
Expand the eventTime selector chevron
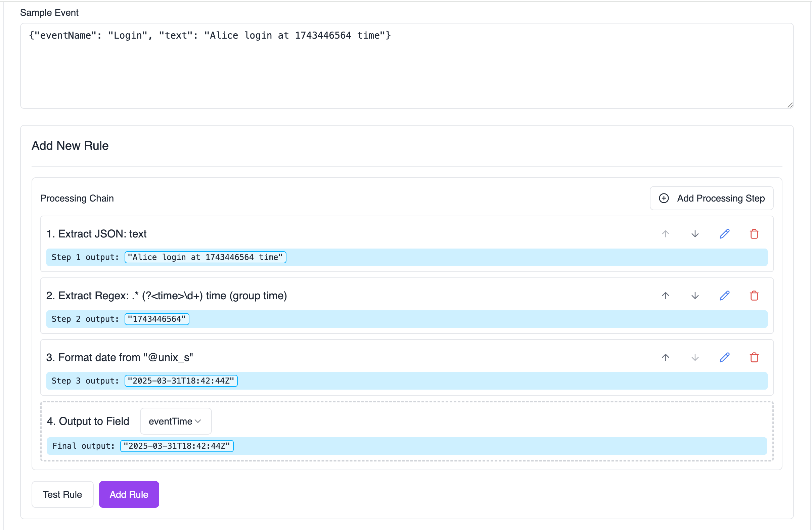[x=198, y=421]
